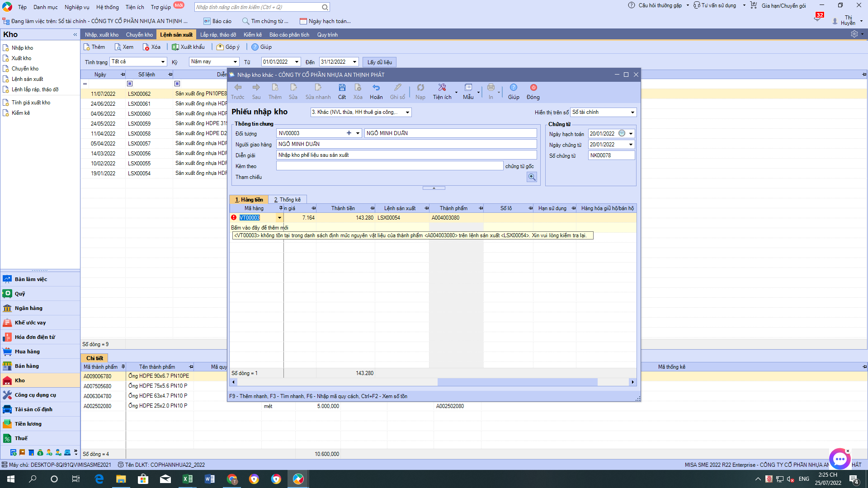Expand the Kỳ period dropdown
Image resolution: width=868 pixels, height=488 pixels.
pos(235,62)
